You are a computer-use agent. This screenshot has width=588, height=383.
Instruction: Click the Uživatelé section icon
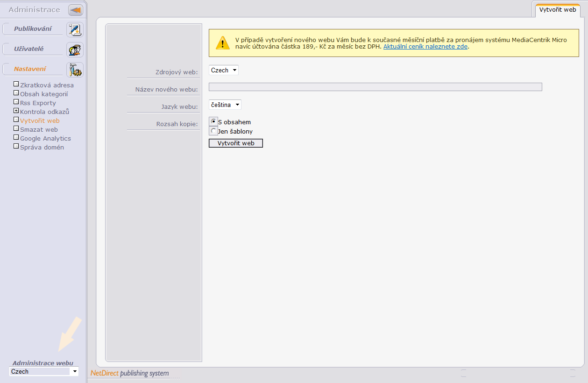(x=75, y=50)
